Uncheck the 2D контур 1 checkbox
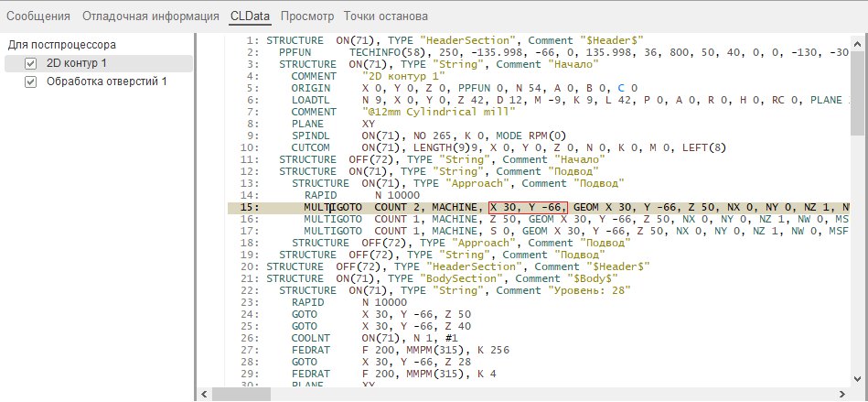The image size is (868, 402). coord(31,63)
